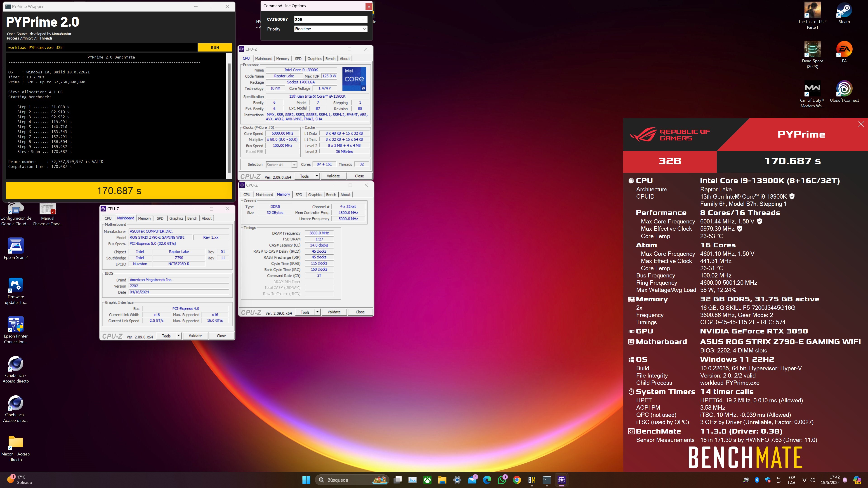Screen dimensions: 868x488
Task: Click Validate in CPU-Z Mainboard window
Action: click(195, 336)
